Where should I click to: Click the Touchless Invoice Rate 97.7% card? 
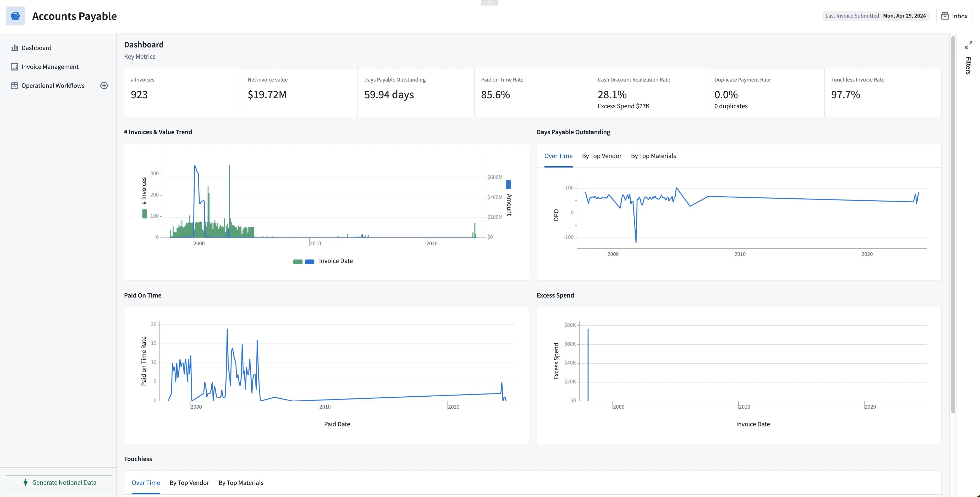(x=883, y=93)
